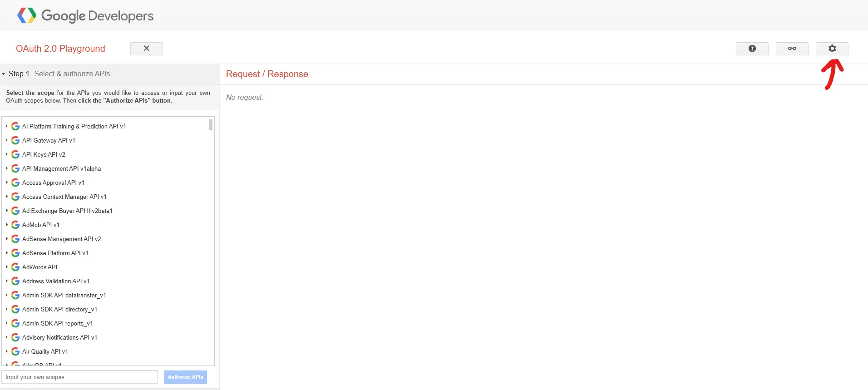Image resolution: width=868 pixels, height=390 pixels.
Task: Expand Access Context Manager API v1 arrow
Action: coord(7,197)
